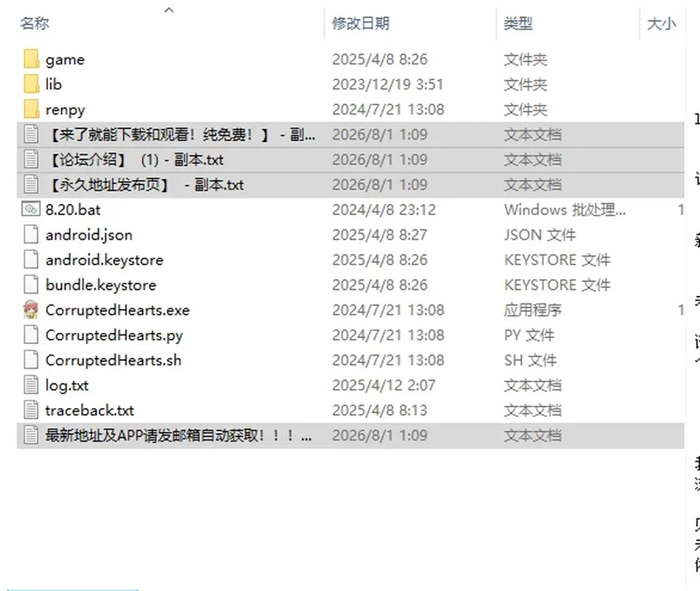Select CorruptedHearts.exe application icon
The image size is (700, 591).
tap(31, 310)
